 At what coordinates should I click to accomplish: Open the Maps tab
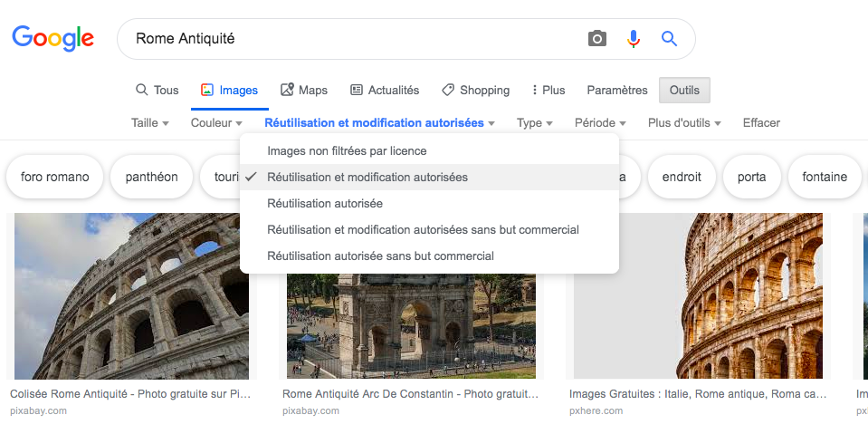tap(304, 90)
